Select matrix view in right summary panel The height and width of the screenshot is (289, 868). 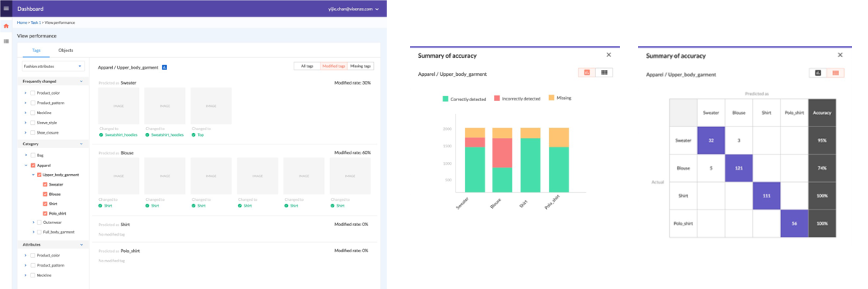[x=835, y=73]
